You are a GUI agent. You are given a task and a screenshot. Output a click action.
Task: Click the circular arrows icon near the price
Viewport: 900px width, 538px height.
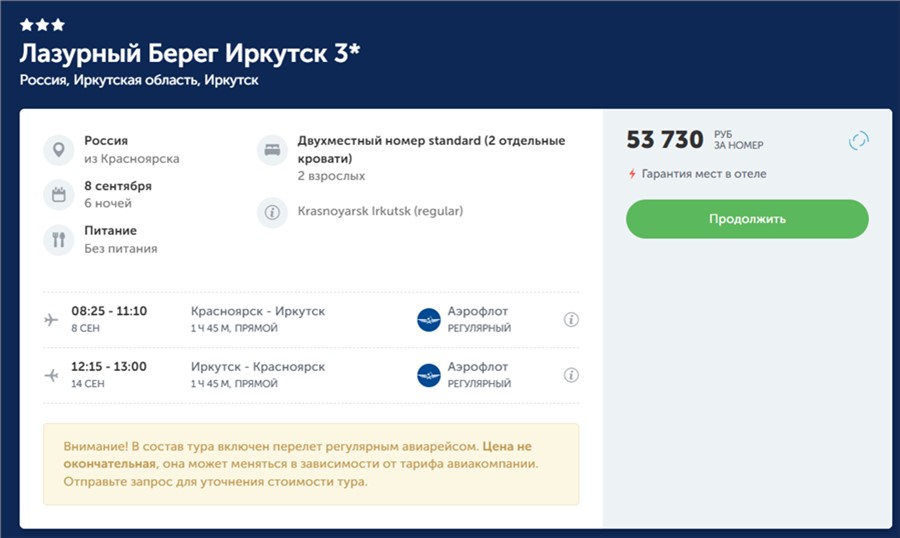(858, 141)
